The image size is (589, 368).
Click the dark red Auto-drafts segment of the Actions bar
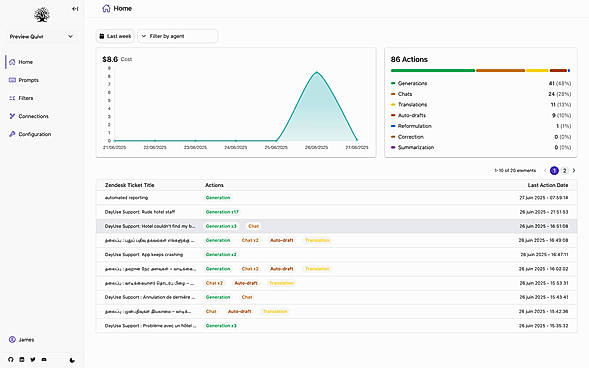pos(558,70)
